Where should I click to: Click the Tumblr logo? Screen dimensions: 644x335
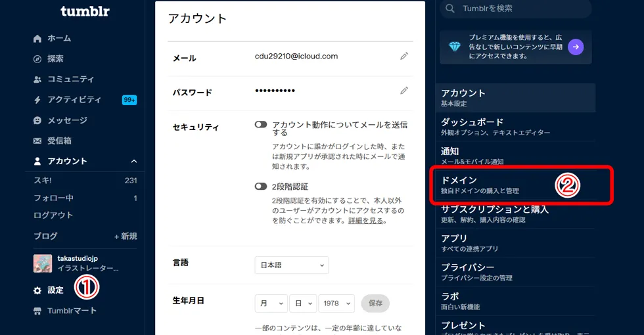[85, 11]
